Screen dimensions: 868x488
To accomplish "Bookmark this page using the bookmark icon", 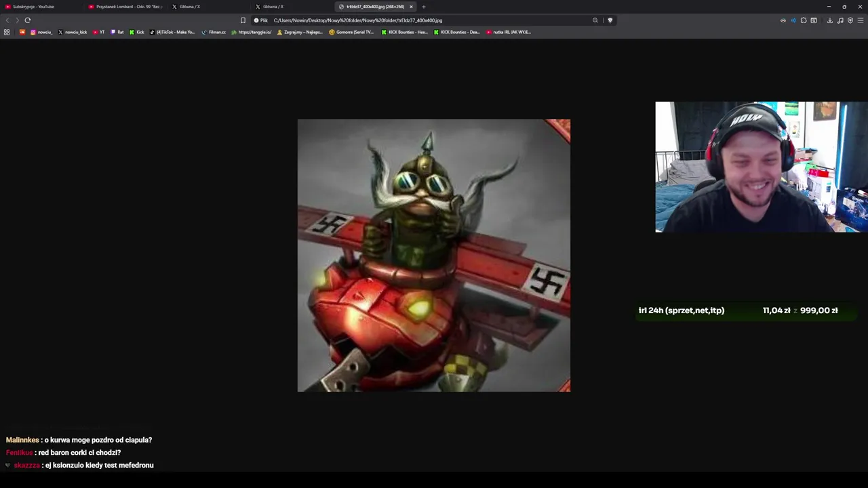I will [243, 20].
